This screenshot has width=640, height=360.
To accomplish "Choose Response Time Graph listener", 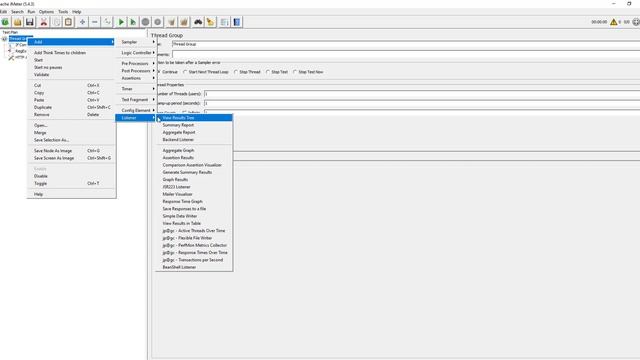I will (x=194, y=201).
